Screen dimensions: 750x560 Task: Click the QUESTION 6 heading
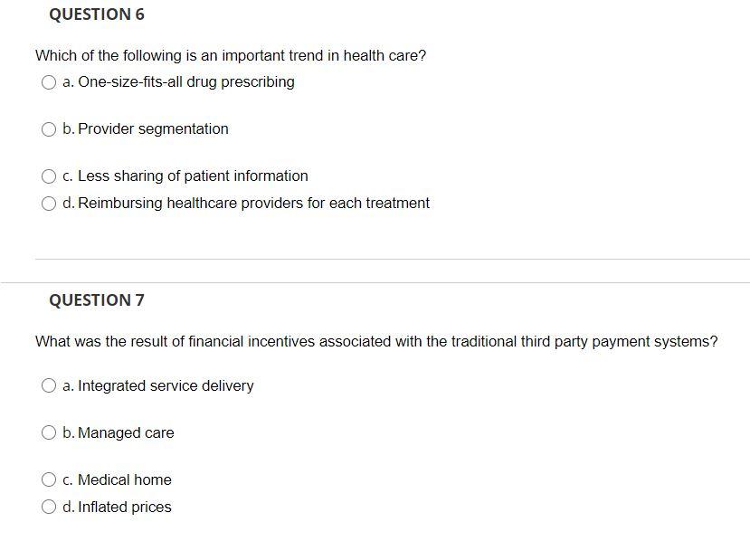coord(97,14)
